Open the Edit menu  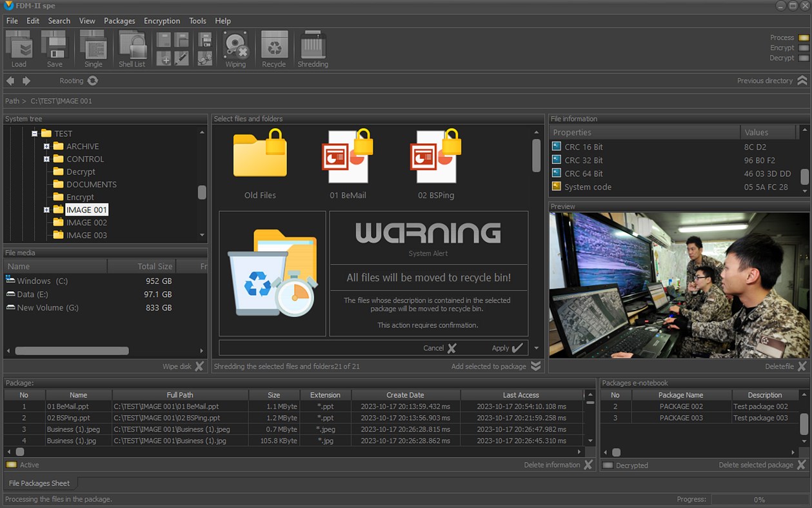click(x=33, y=21)
